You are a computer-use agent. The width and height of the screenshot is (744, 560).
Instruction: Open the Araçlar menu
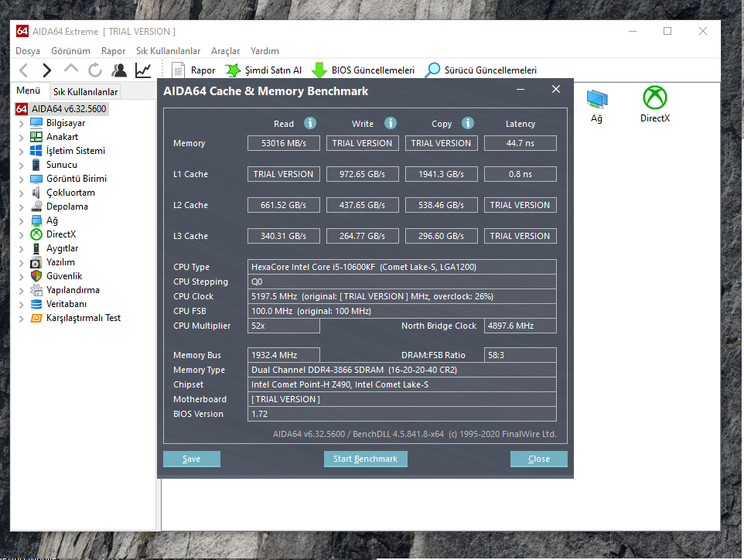(225, 51)
